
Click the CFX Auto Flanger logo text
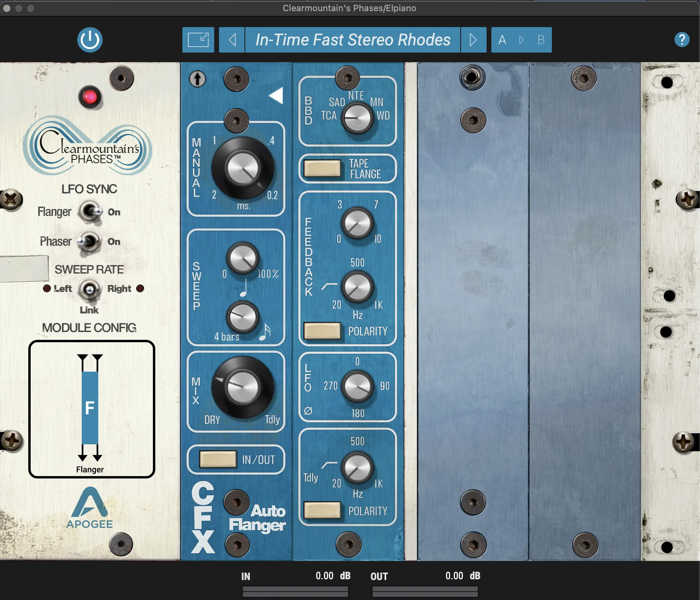tap(238, 517)
